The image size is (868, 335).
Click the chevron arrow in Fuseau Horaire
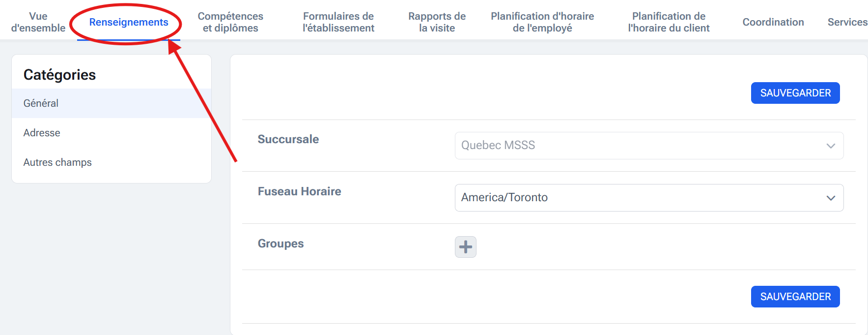831,198
